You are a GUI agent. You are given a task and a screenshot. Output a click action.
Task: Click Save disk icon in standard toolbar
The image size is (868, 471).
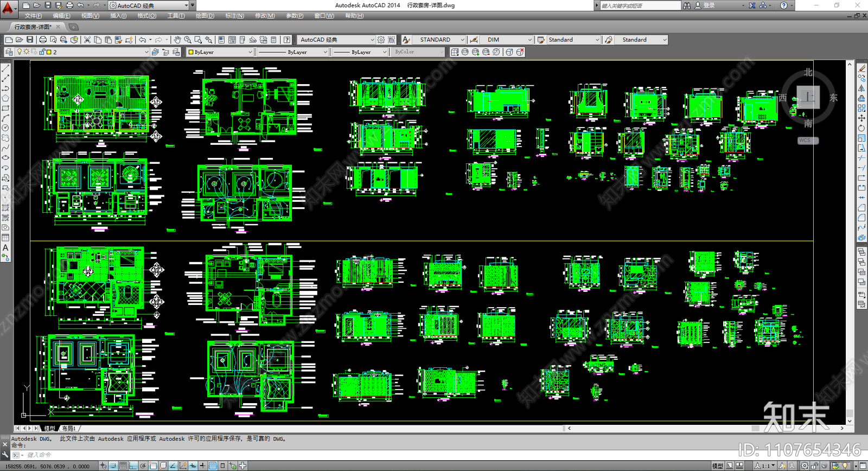click(x=30, y=40)
